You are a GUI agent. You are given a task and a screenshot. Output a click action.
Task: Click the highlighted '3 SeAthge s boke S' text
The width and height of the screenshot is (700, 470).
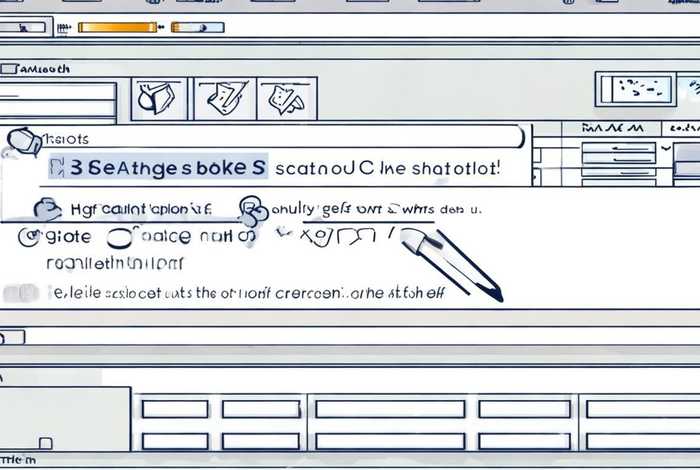pyautogui.click(x=157, y=167)
